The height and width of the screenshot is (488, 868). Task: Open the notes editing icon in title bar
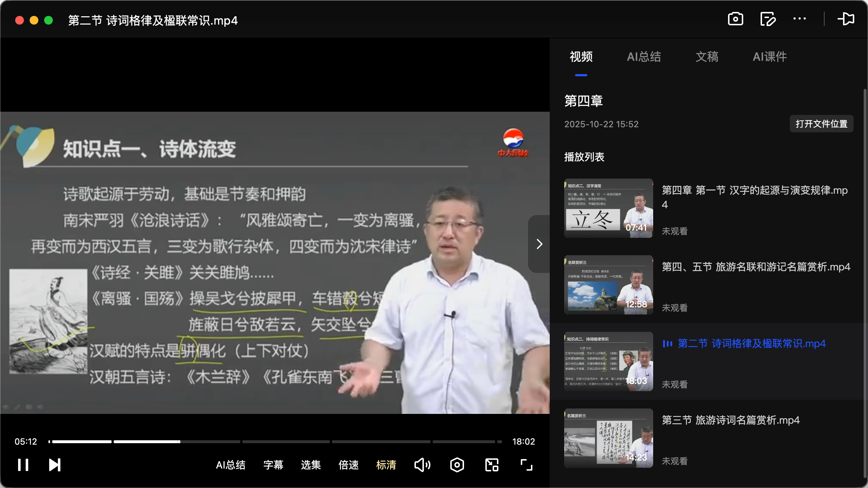tap(768, 19)
